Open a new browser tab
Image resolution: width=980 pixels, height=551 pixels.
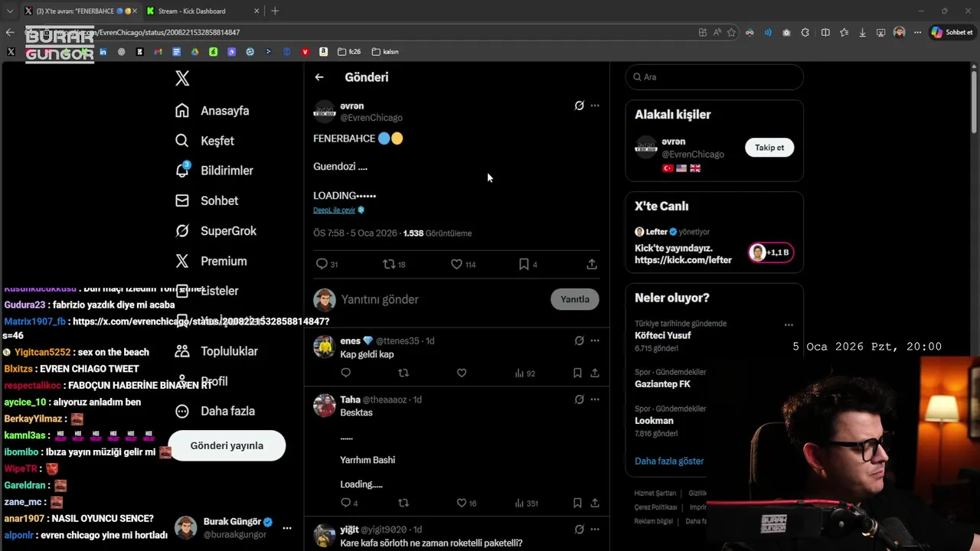(275, 11)
